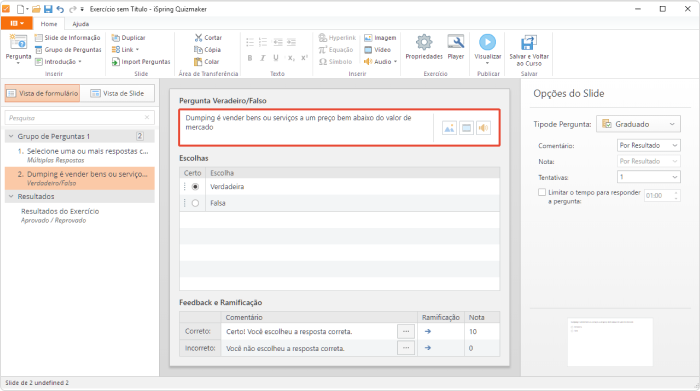Insert Símbolo from ribbon
Screen dimensions: 700x391
[336, 62]
